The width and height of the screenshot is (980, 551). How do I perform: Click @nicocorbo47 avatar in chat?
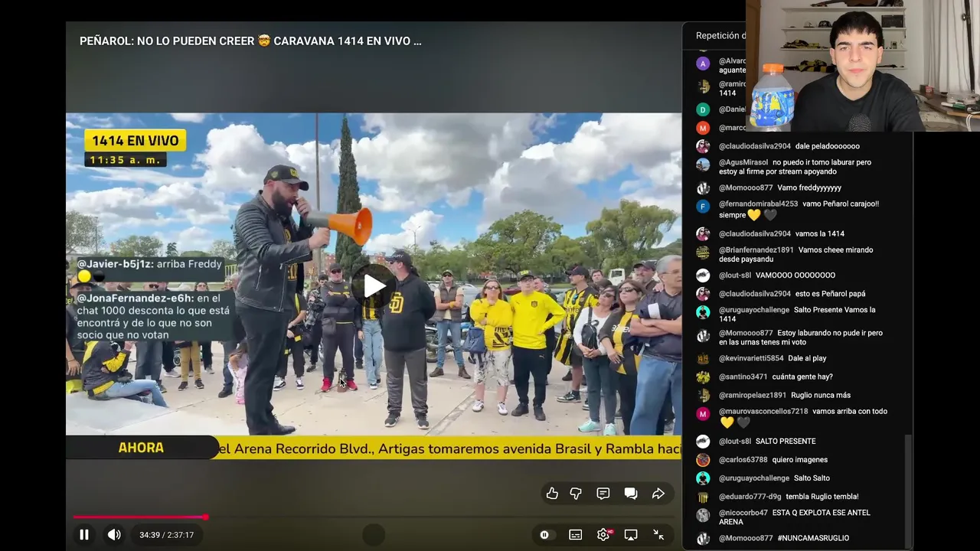click(703, 515)
